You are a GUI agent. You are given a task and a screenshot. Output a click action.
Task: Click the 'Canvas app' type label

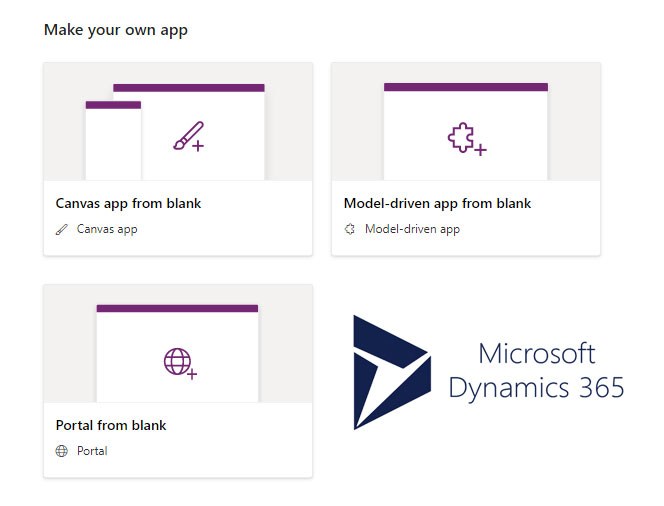(x=107, y=229)
